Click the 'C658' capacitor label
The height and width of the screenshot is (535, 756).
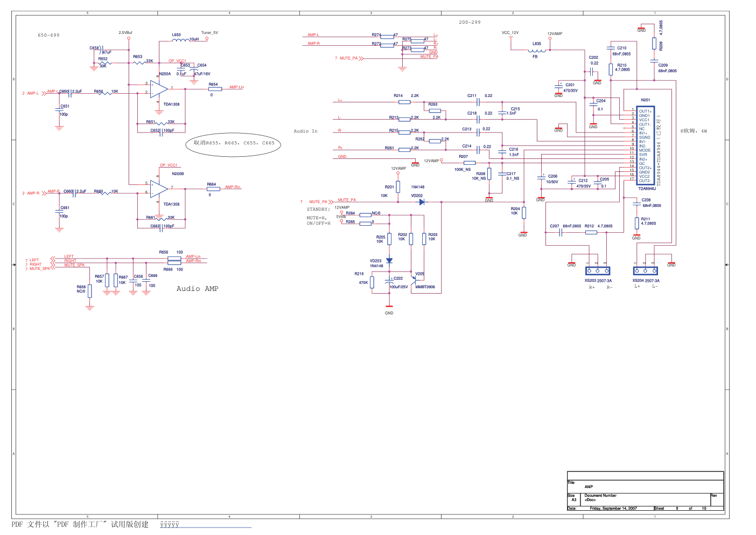(x=94, y=48)
